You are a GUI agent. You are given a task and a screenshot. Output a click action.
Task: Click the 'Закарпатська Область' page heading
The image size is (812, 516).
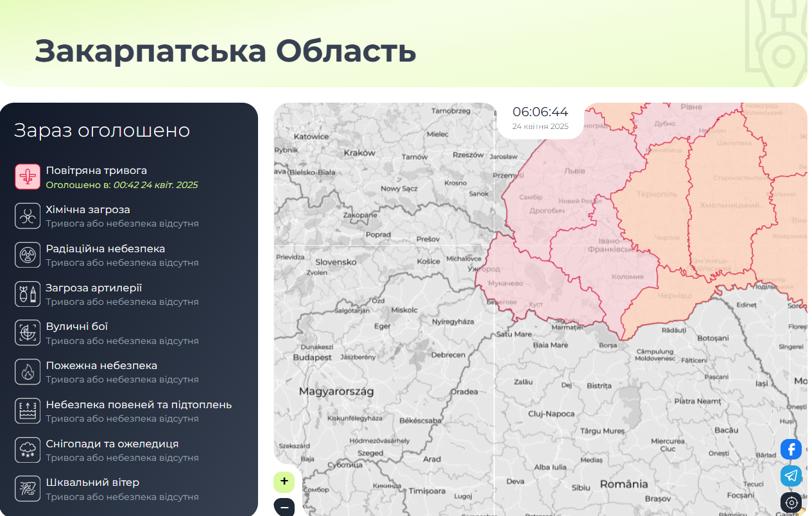coord(225,51)
